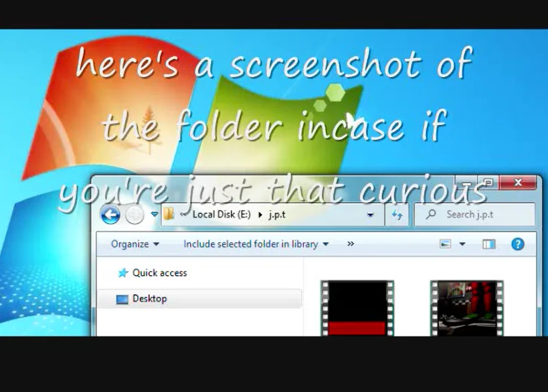Click the folder icon in address bar
Screen dimensions: 548x392
coord(169,214)
